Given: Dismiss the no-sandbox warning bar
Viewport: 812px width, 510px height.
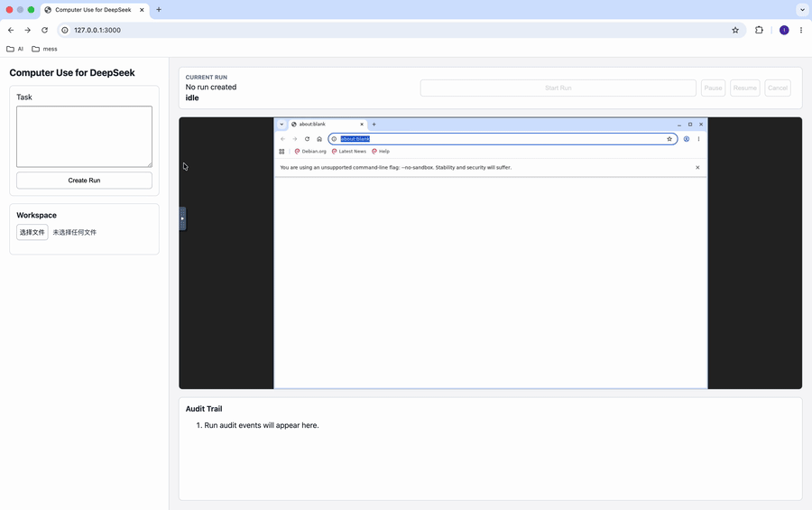Looking at the screenshot, I should pos(697,167).
